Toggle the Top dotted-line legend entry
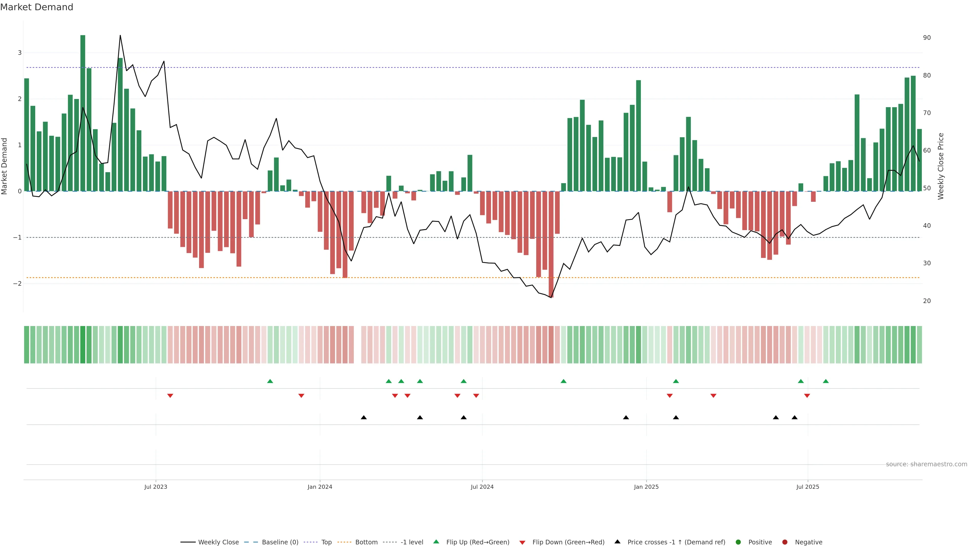 (326, 542)
